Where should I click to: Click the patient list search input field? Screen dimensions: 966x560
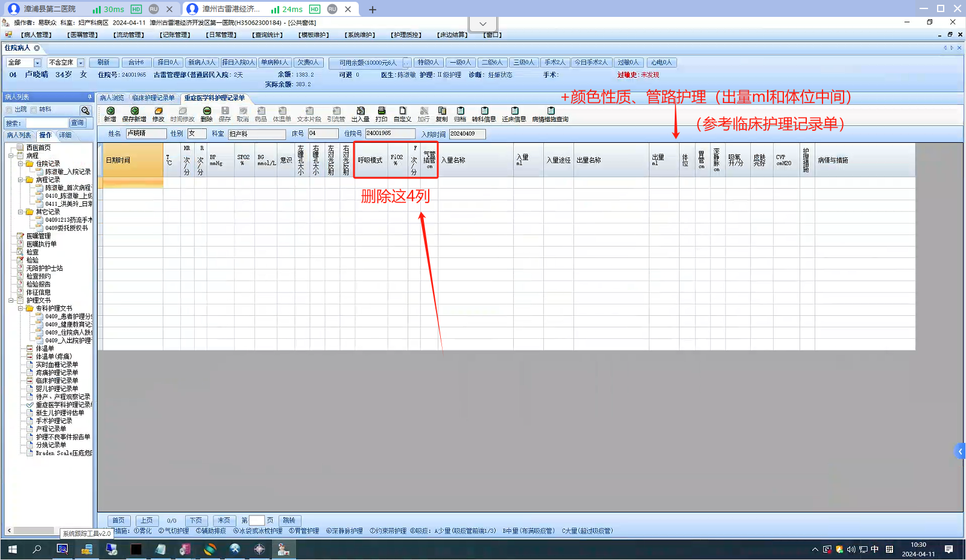coord(46,123)
